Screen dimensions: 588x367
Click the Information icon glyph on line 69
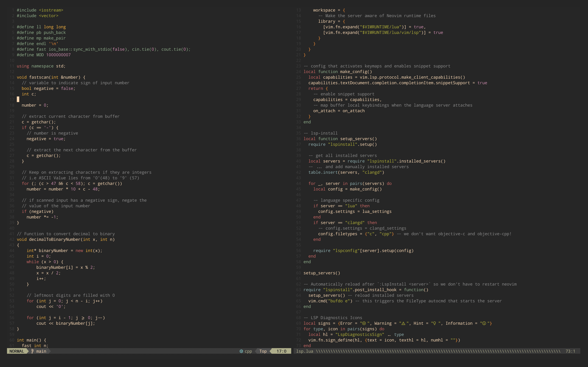(x=484, y=323)
